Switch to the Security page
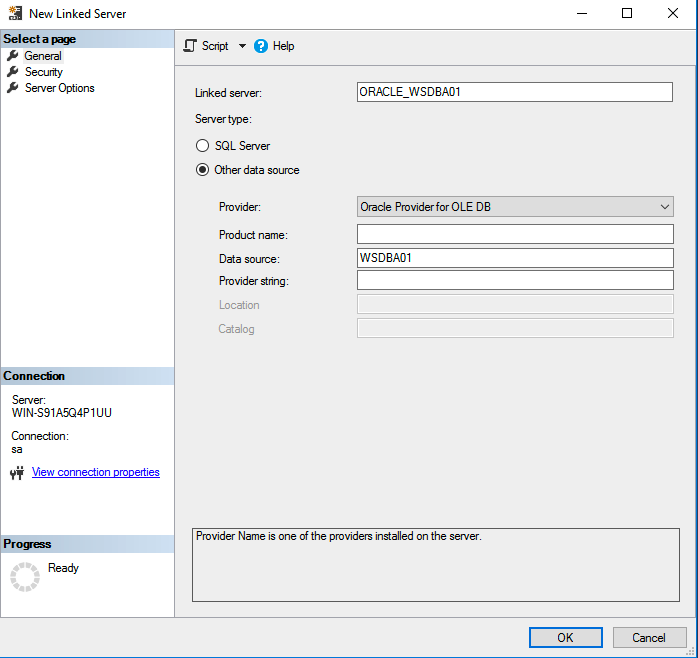698x658 pixels. click(x=44, y=72)
